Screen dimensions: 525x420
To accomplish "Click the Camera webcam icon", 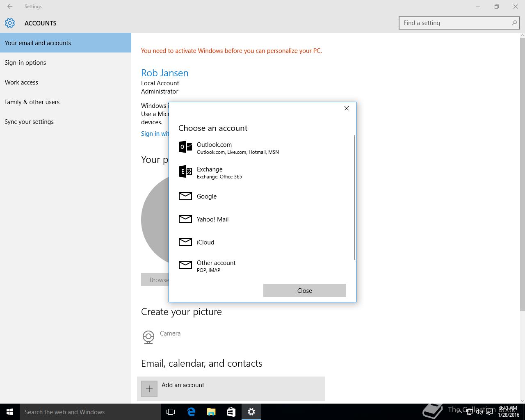I will pos(148,337).
